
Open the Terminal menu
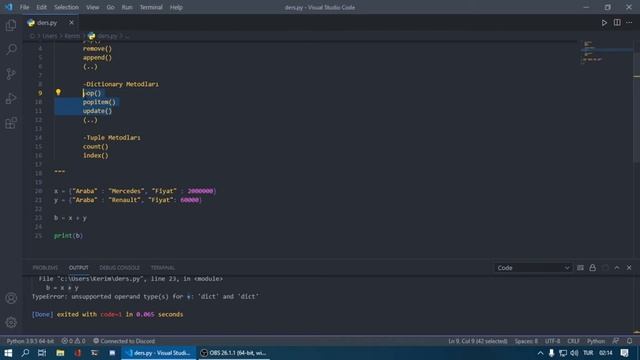pyautogui.click(x=151, y=7)
